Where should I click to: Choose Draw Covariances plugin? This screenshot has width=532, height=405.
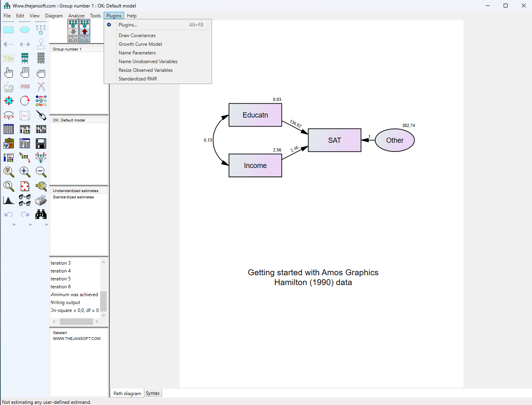point(158,35)
